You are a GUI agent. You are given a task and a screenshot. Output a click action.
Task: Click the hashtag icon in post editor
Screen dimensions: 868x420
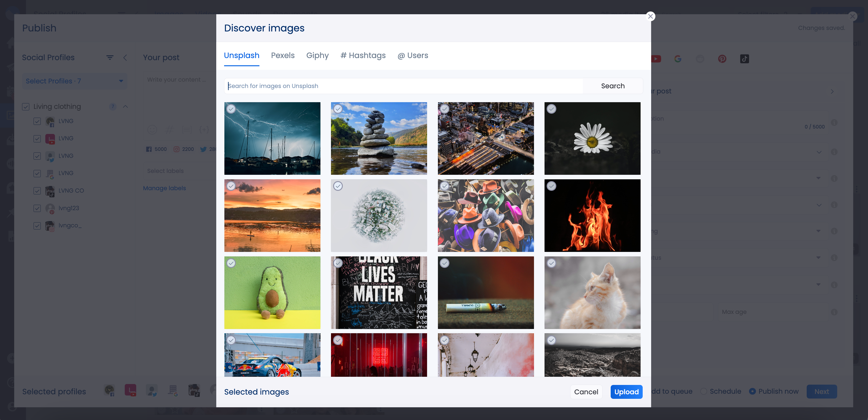[169, 129]
